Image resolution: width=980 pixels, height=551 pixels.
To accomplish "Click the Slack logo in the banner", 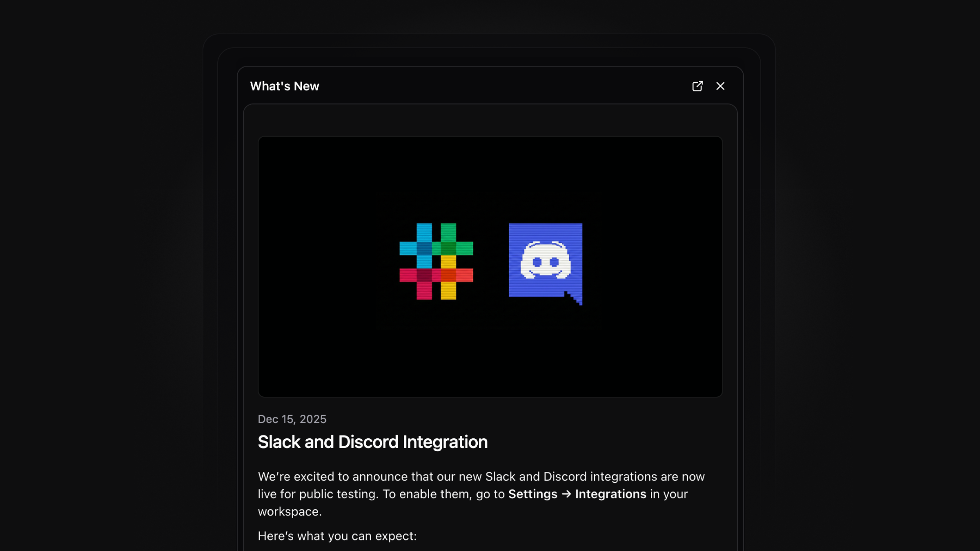I will pos(436,262).
